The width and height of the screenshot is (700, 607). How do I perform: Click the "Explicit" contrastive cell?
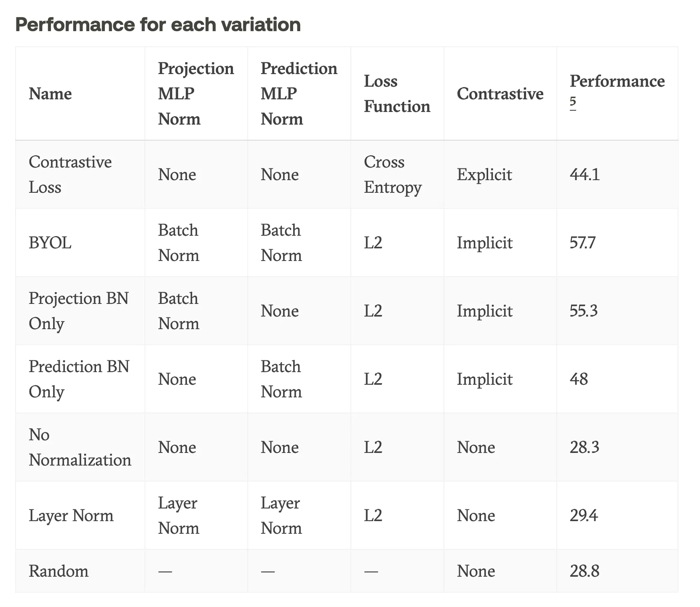pyautogui.click(x=484, y=174)
